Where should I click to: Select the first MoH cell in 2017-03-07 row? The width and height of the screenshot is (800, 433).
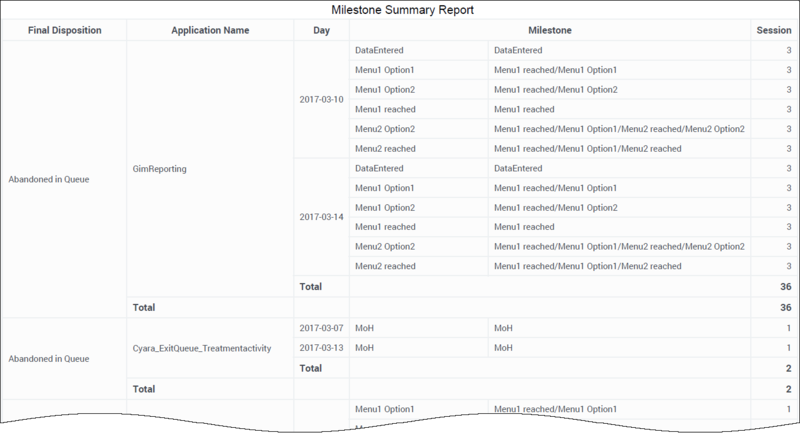tap(364, 327)
